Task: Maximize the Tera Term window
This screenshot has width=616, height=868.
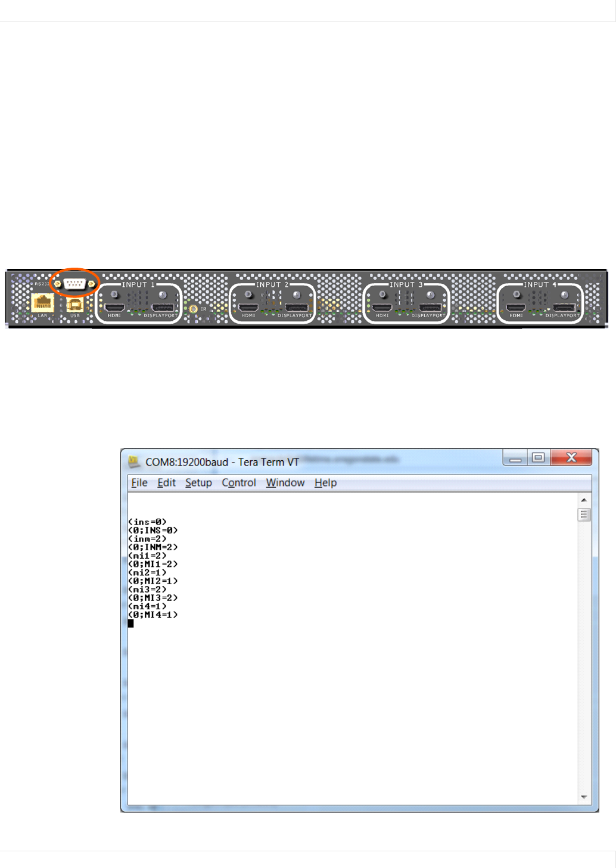Action: coord(539,458)
